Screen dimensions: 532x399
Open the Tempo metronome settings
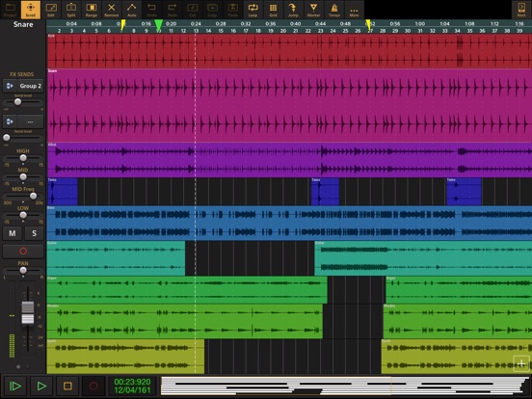334,10
